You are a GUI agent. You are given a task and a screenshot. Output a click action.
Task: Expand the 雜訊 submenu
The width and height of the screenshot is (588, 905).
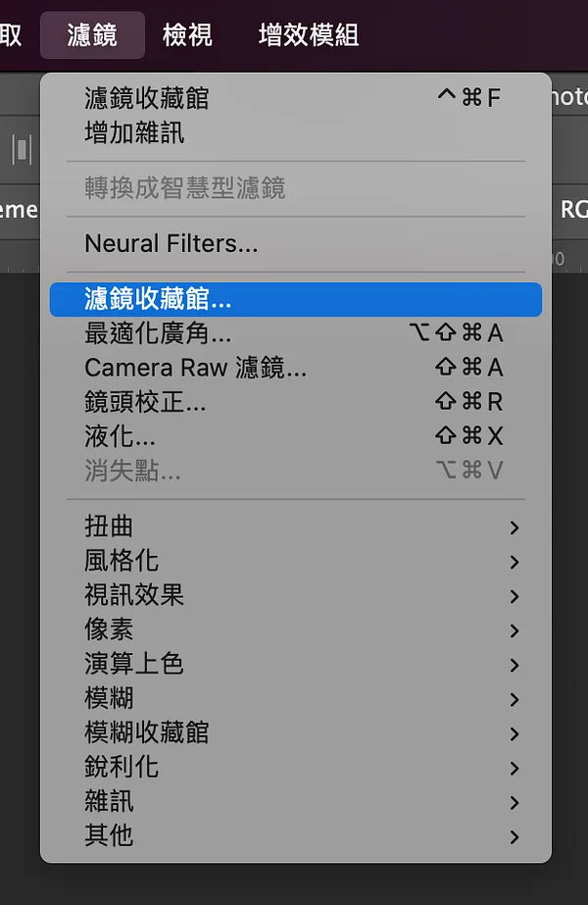point(295,802)
